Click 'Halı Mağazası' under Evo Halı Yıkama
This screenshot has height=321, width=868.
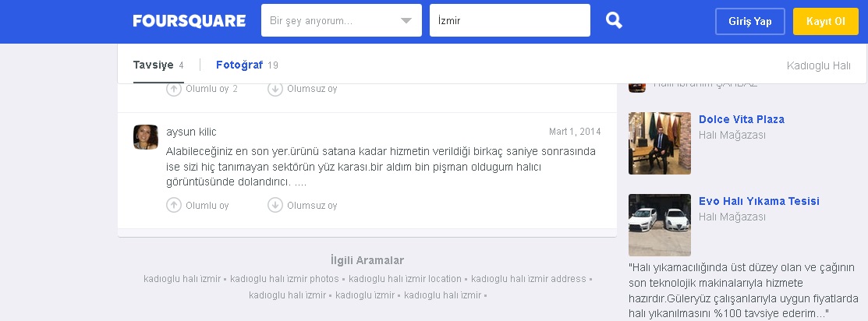[x=732, y=217]
